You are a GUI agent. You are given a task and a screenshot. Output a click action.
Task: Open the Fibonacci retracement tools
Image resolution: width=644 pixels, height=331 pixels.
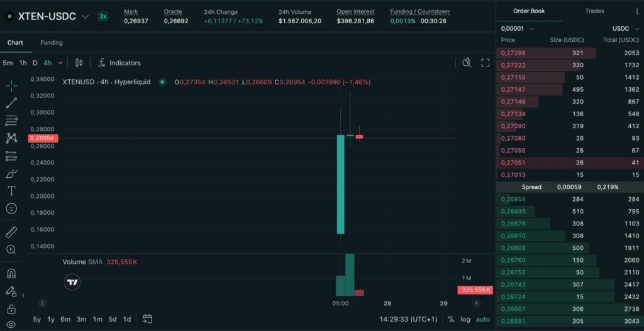click(x=11, y=121)
